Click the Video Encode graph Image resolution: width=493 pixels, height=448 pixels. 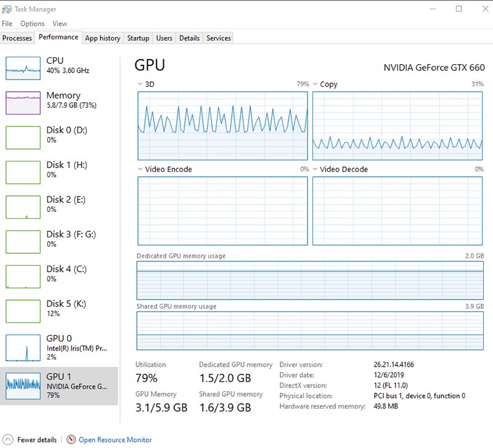pos(222,211)
